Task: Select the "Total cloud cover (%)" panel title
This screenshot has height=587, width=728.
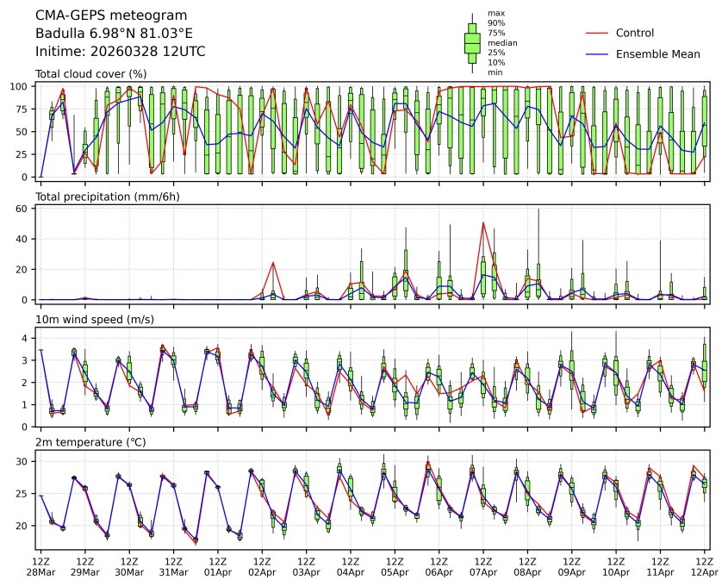Action: tap(90, 74)
